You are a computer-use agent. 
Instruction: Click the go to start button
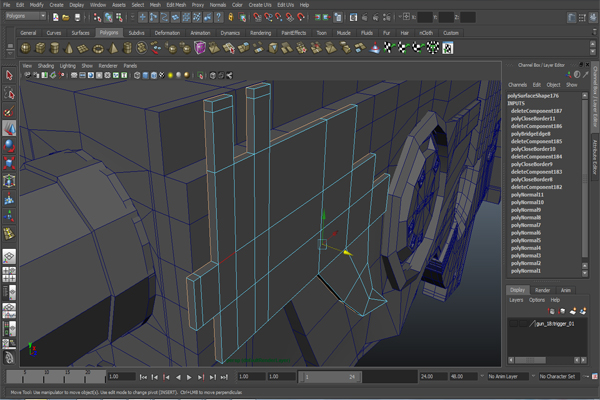coord(143,377)
